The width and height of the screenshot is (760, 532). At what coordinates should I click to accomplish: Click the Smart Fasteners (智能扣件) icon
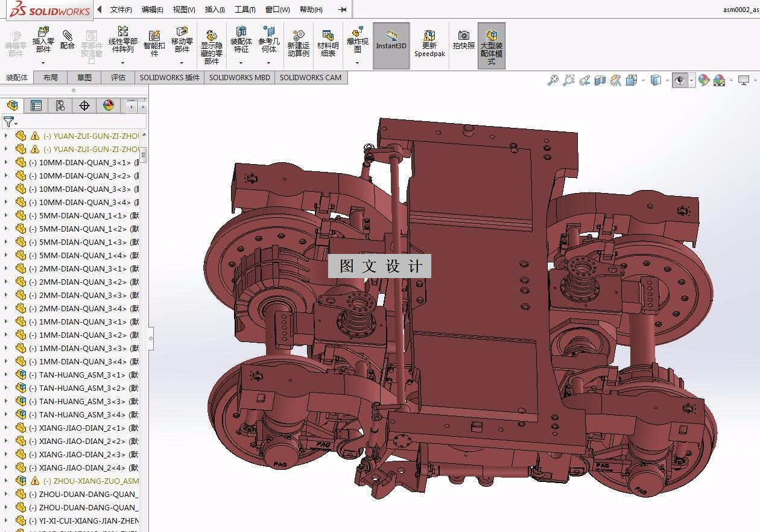click(x=154, y=42)
